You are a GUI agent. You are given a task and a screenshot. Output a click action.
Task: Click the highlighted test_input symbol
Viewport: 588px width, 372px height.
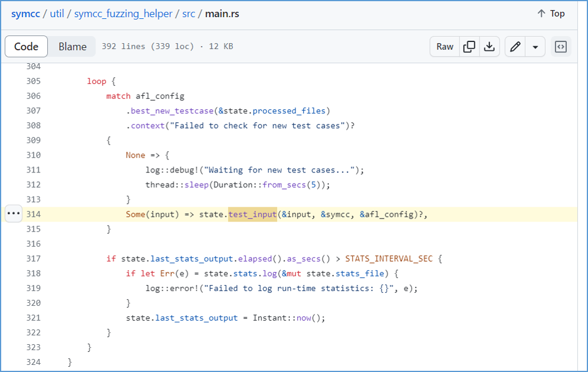click(x=253, y=214)
